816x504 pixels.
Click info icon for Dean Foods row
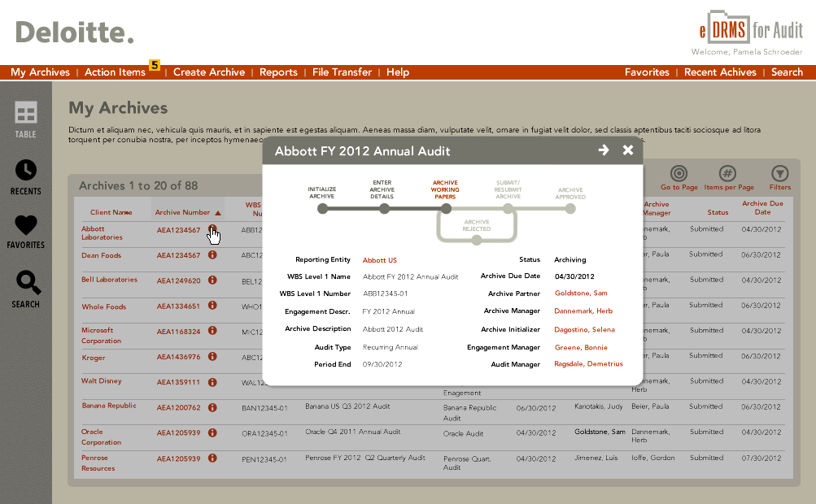click(212, 255)
